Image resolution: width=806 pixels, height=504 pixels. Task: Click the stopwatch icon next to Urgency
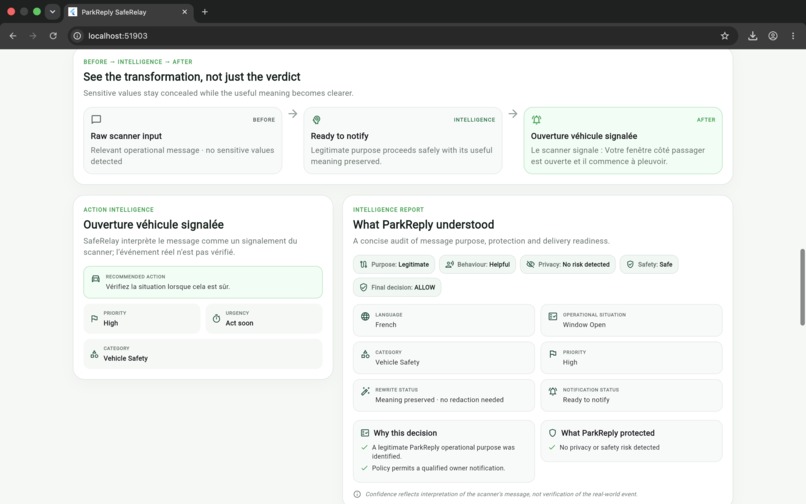[x=216, y=319]
